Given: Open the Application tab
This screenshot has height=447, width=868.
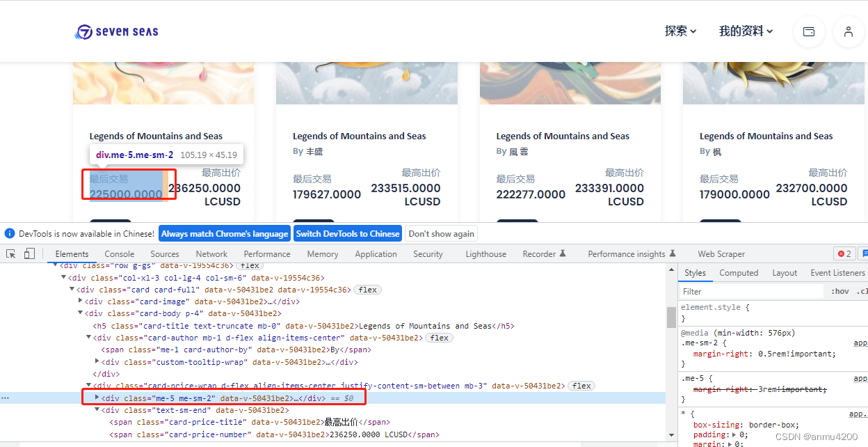Looking at the screenshot, I should pos(376,254).
